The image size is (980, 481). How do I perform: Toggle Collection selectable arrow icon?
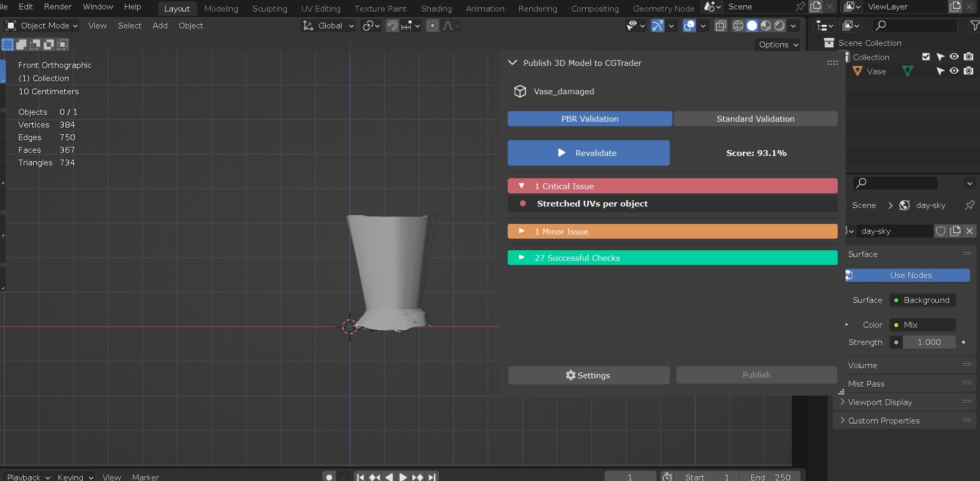940,56
